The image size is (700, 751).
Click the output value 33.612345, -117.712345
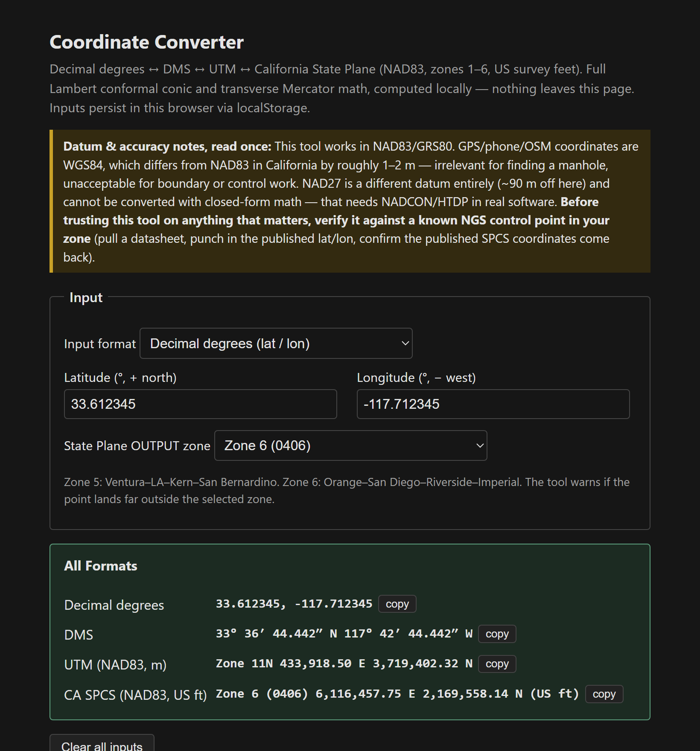coord(294,604)
